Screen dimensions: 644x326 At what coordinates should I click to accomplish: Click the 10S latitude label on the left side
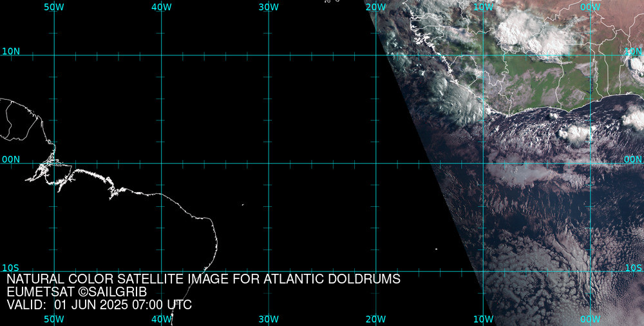click(11, 268)
